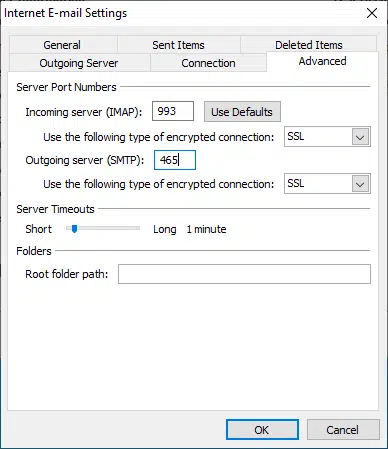388x449 pixels.
Task: Open the Sent Items tab
Action: click(x=178, y=45)
